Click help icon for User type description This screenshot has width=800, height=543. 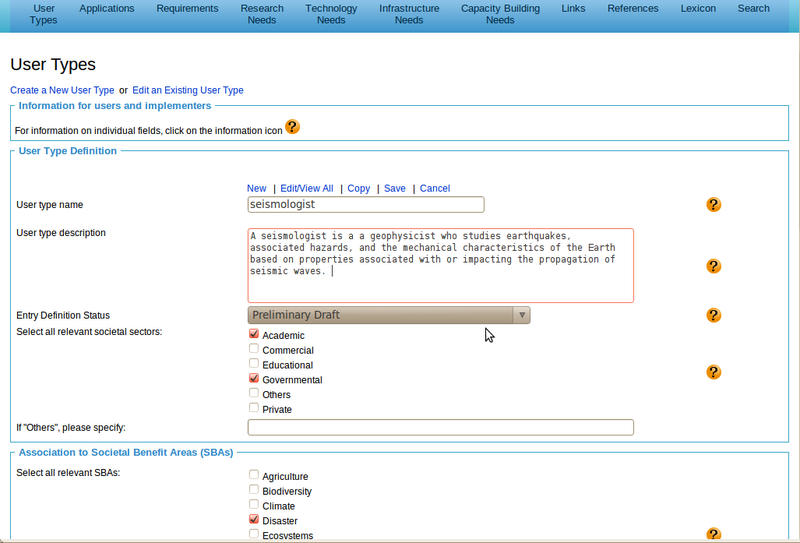coord(713,266)
